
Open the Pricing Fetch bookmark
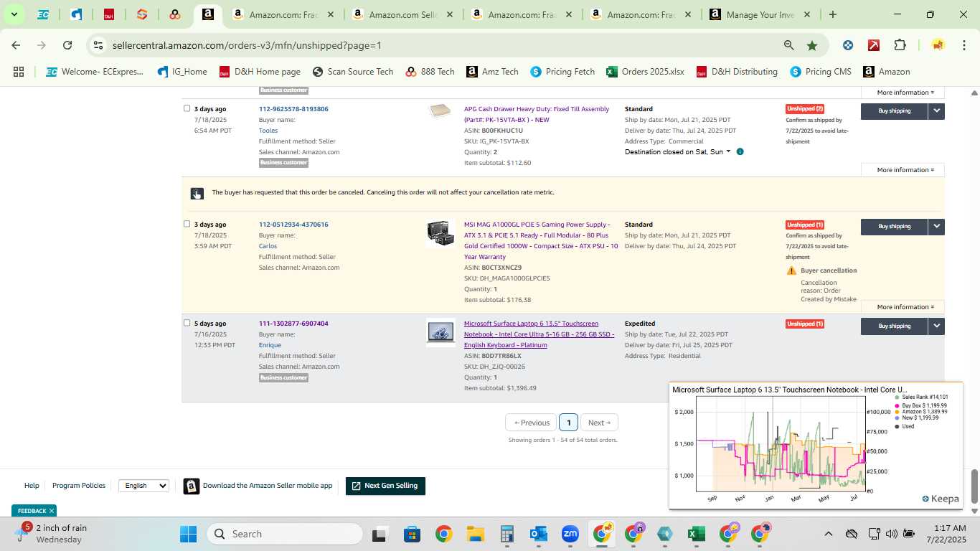(562, 72)
